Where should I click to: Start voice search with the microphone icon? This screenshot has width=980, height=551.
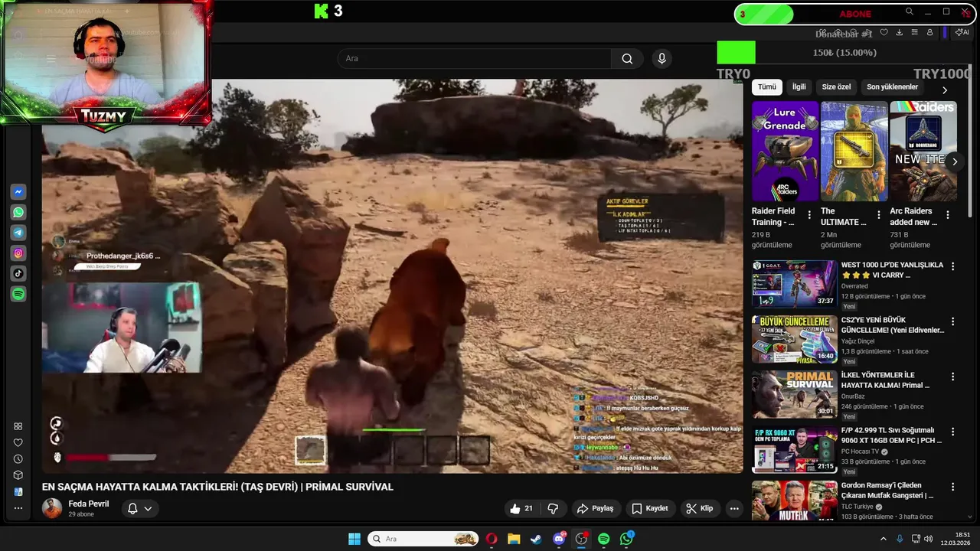pyautogui.click(x=662, y=59)
